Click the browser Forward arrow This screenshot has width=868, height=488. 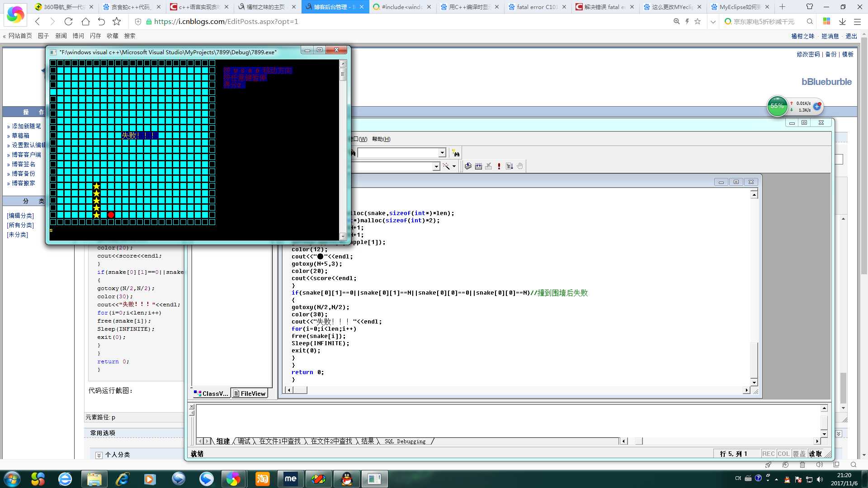52,21
